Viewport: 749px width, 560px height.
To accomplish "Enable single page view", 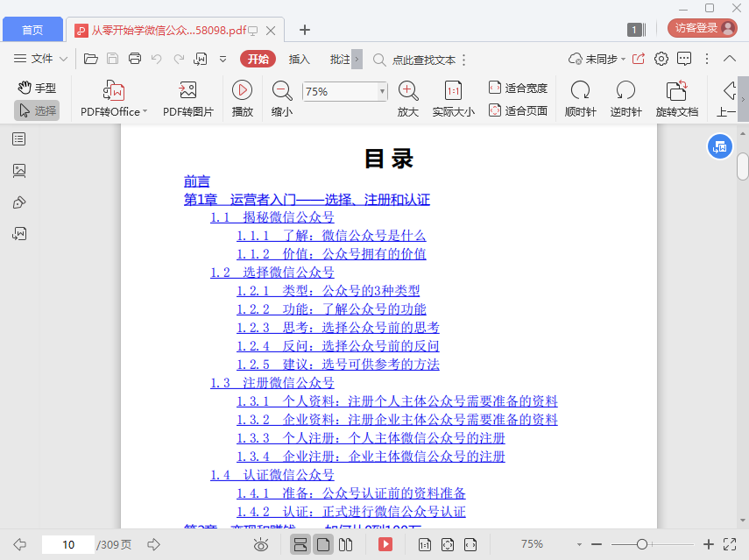I will [x=323, y=545].
